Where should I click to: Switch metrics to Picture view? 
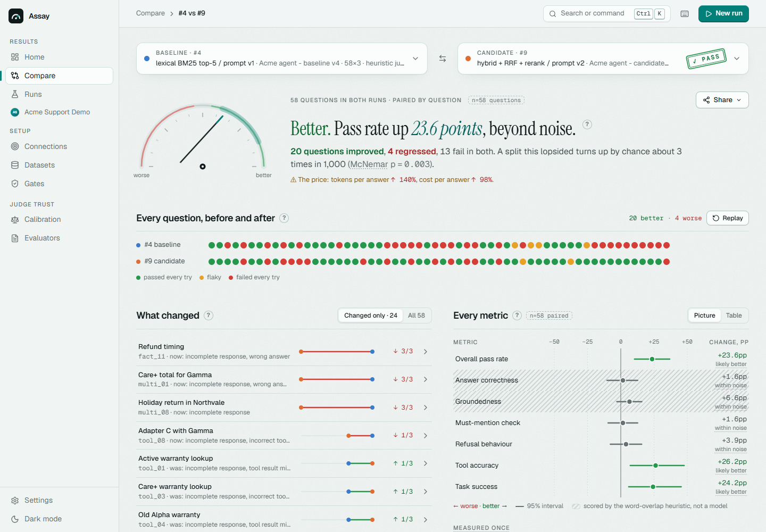tap(705, 315)
